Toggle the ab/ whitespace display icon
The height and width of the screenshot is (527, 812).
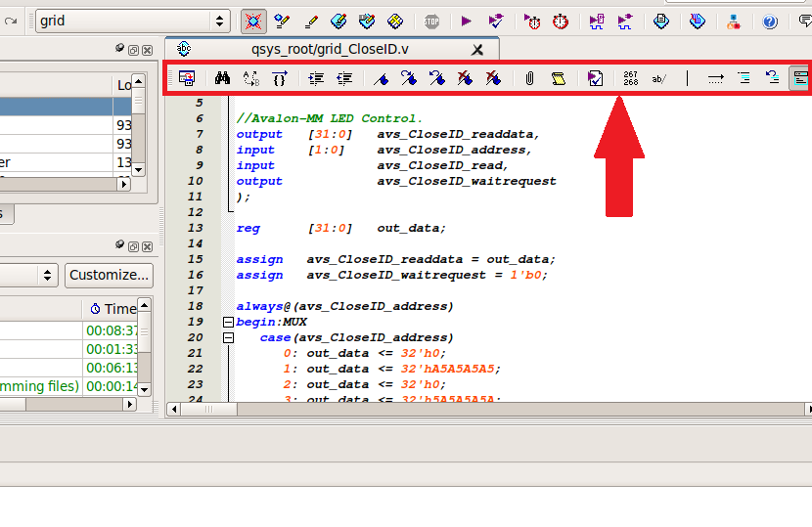tap(658, 78)
